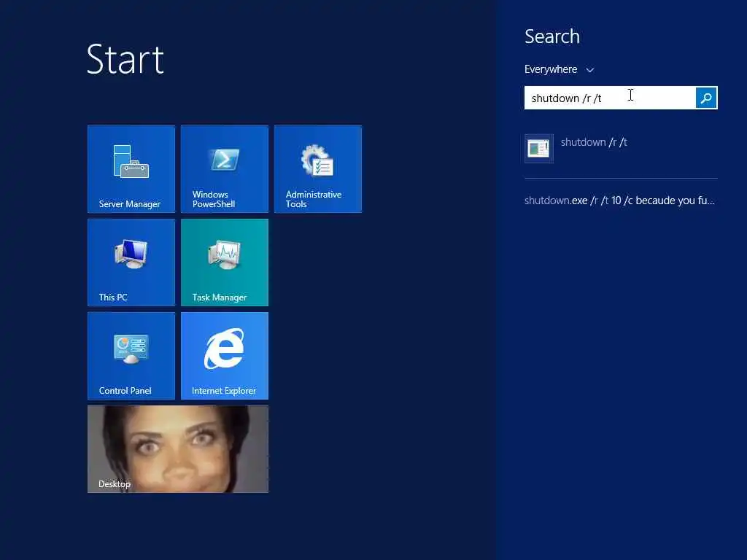Run the 'shutdown /r /t' search result

(x=621, y=149)
